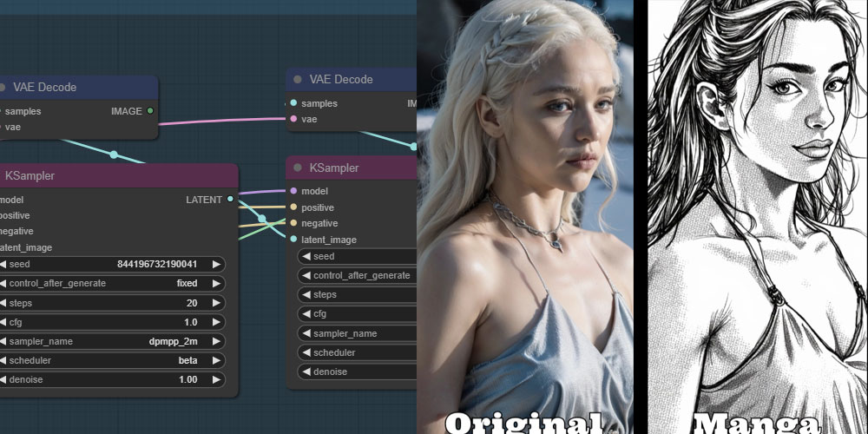The image size is (868, 434).
Task: Cycle control_after_generate forward with right arrow, left KSampler
Action: (216, 284)
